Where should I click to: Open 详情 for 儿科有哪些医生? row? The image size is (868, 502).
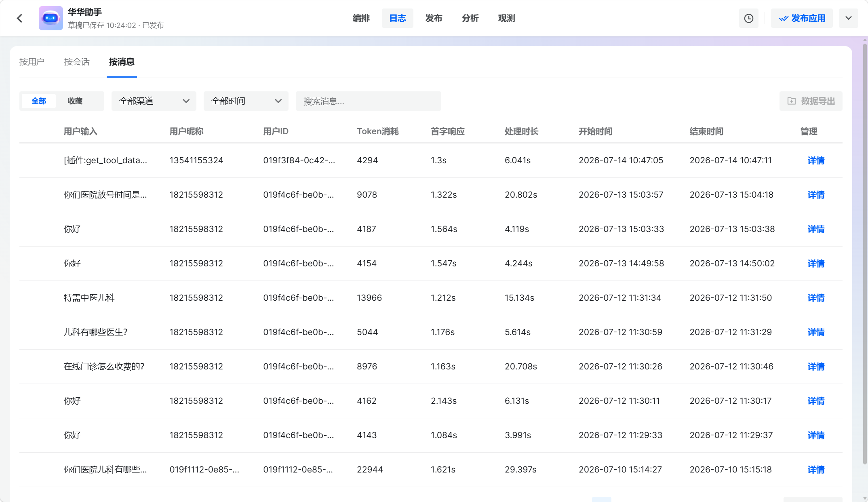pos(816,332)
